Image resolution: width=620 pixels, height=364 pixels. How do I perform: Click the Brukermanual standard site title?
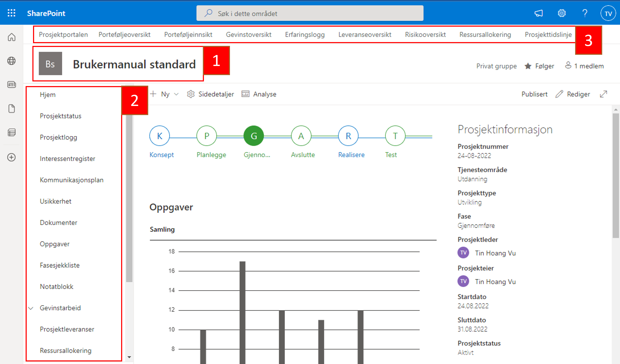pos(134,64)
